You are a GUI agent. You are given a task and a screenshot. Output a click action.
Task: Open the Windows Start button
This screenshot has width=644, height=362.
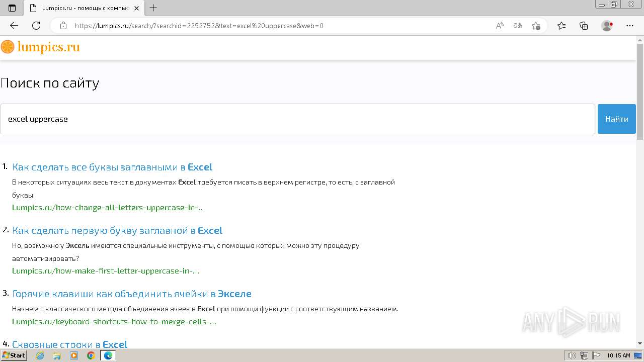14,355
